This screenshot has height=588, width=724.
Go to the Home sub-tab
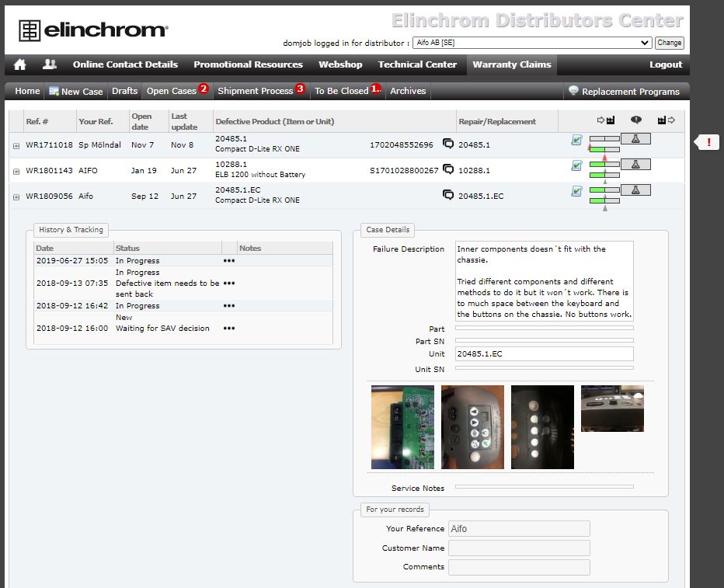pyautogui.click(x=27, y=91)
